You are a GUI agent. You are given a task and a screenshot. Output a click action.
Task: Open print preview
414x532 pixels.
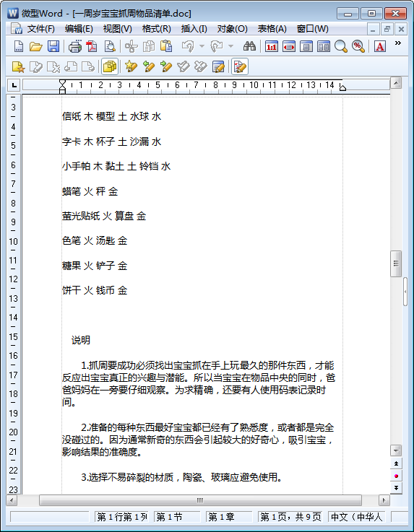pyautogui.click(x=110, y=46)
